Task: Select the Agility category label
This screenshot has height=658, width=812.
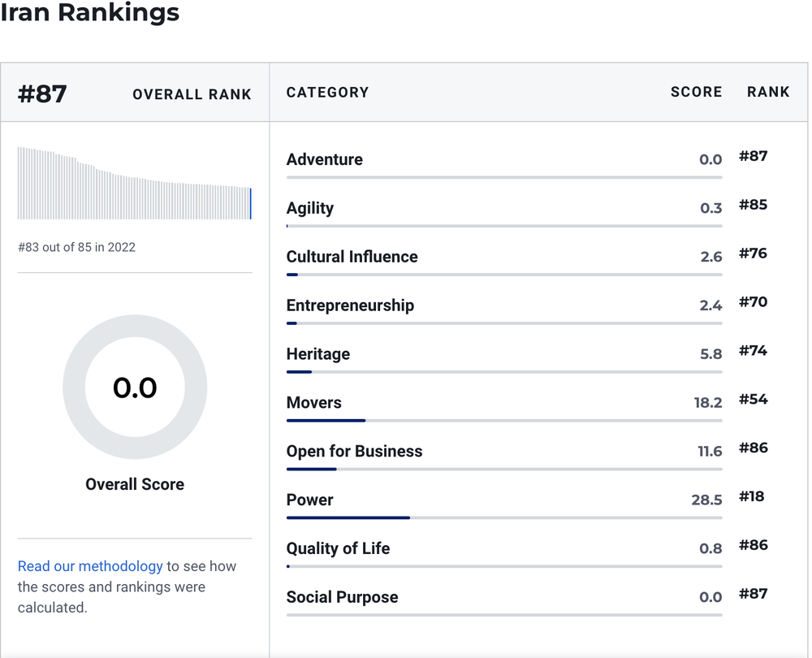Action: 309,208
